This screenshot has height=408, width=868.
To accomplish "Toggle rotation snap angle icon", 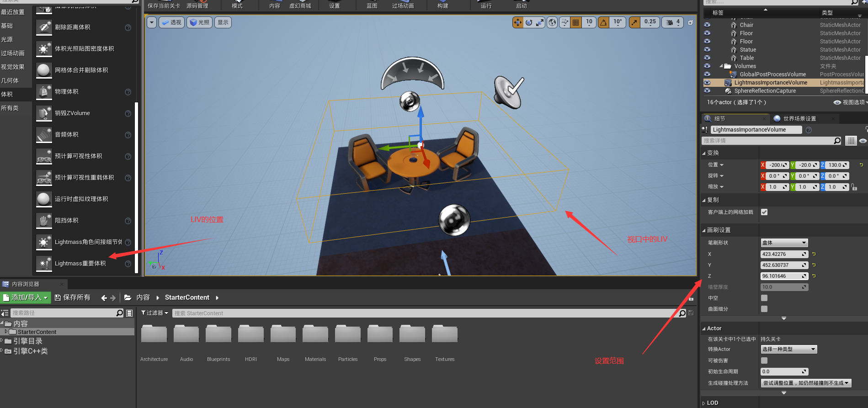I will [x=604, y=22].
